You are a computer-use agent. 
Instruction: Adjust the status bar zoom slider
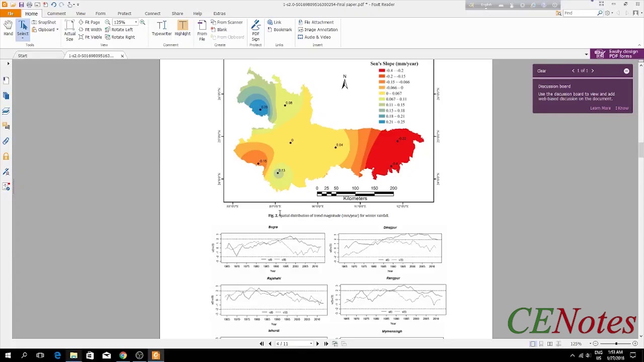click(x=616, y=344)
